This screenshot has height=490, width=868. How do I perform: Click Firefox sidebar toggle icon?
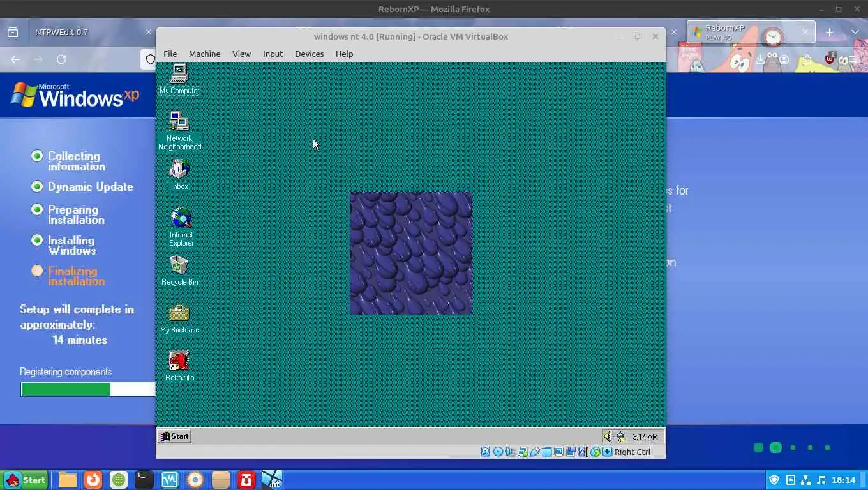click(13, 32)
